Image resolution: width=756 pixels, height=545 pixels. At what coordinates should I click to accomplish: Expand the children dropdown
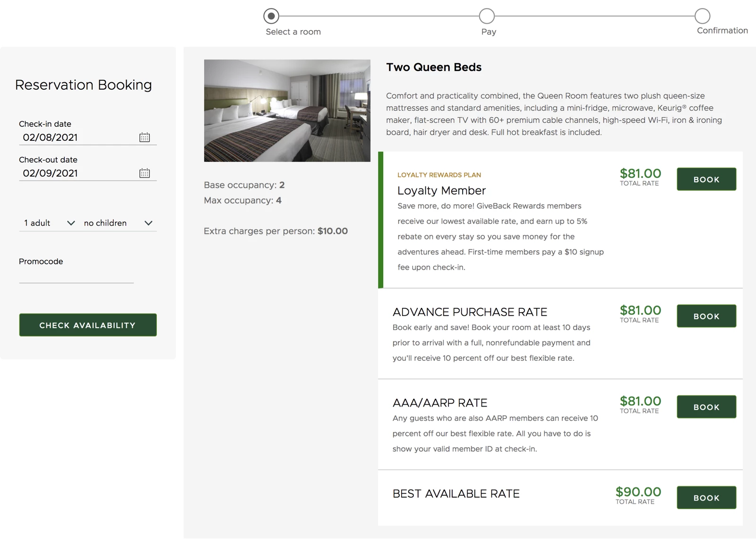pos(118,223)
